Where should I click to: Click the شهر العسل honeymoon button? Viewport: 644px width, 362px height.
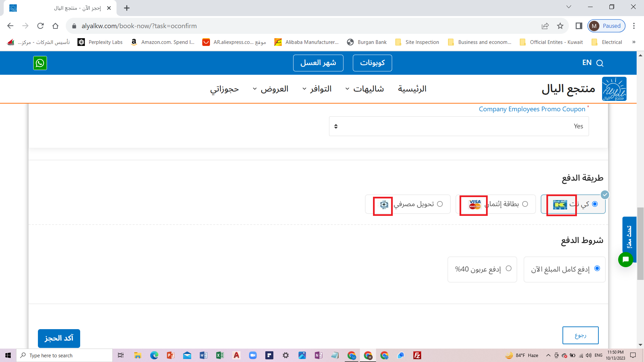pyautogui.click(x=318, y=63)
